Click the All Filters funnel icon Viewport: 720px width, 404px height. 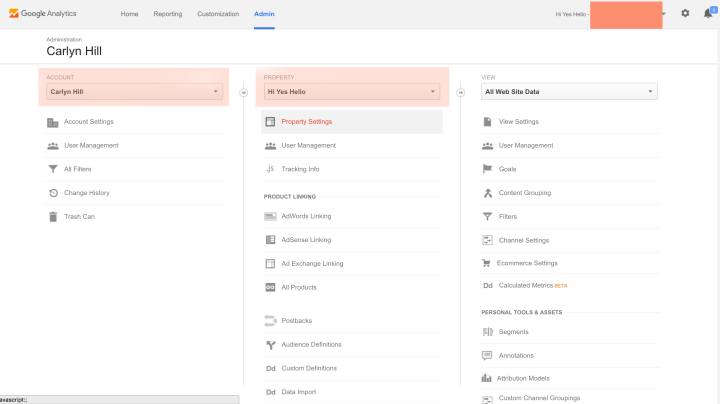(x=53, y=169)
